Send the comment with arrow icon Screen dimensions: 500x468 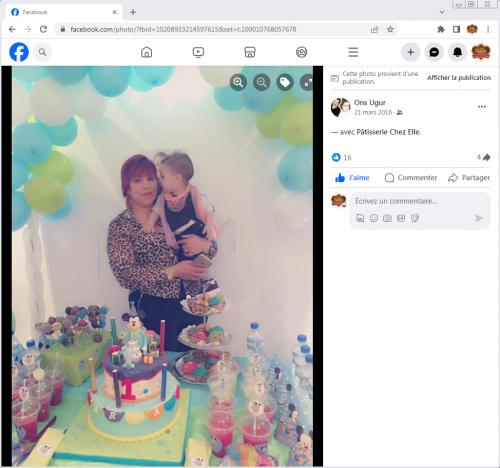pos(479,218)
